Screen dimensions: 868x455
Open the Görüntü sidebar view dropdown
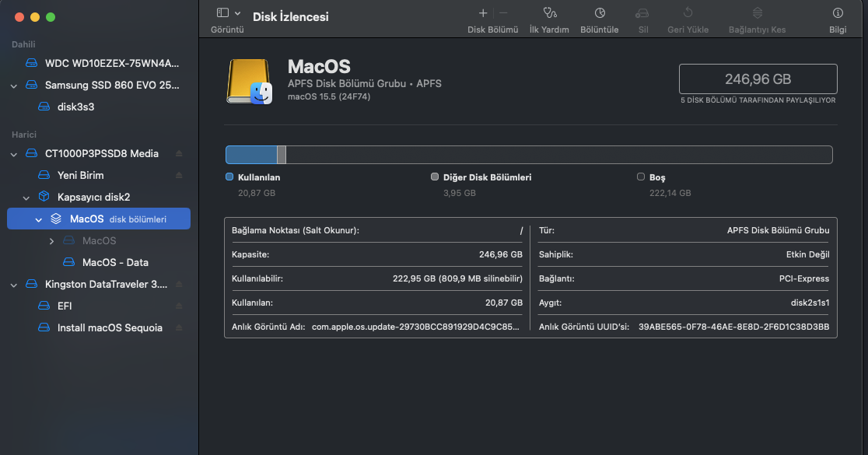[x=228, y=13]
